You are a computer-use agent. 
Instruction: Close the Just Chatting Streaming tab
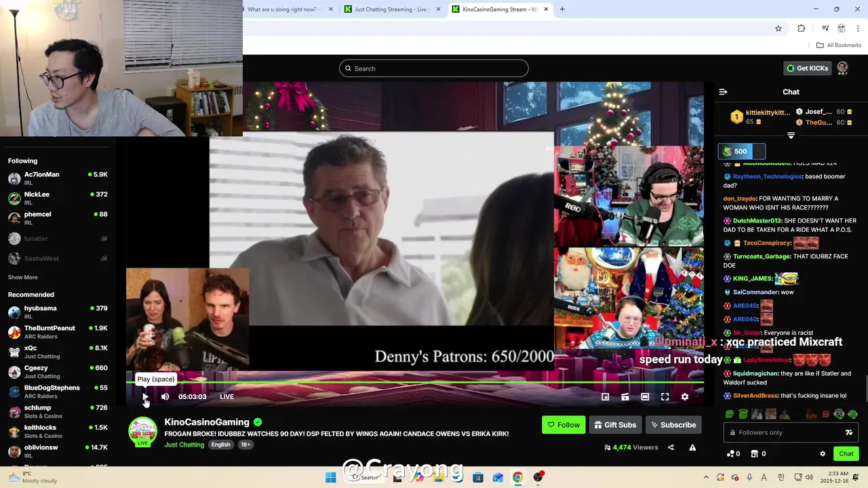pyautogui.click(x=438, y=9)
